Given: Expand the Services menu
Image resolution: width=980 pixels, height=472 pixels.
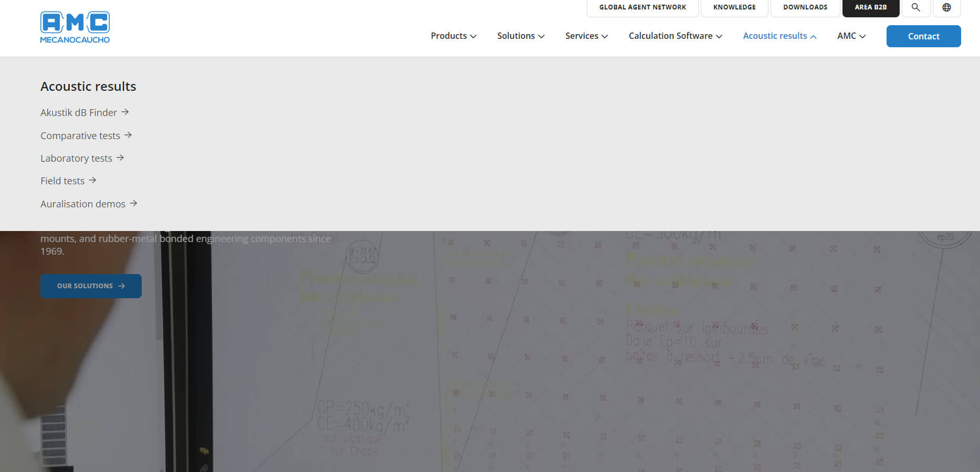Looking at the screenshot, I should pos(586,36).
